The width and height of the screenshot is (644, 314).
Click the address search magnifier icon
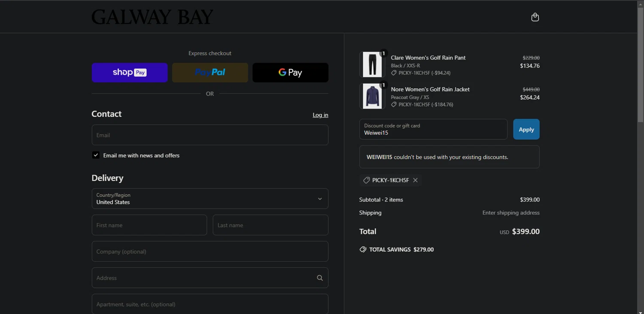[320, 278]
